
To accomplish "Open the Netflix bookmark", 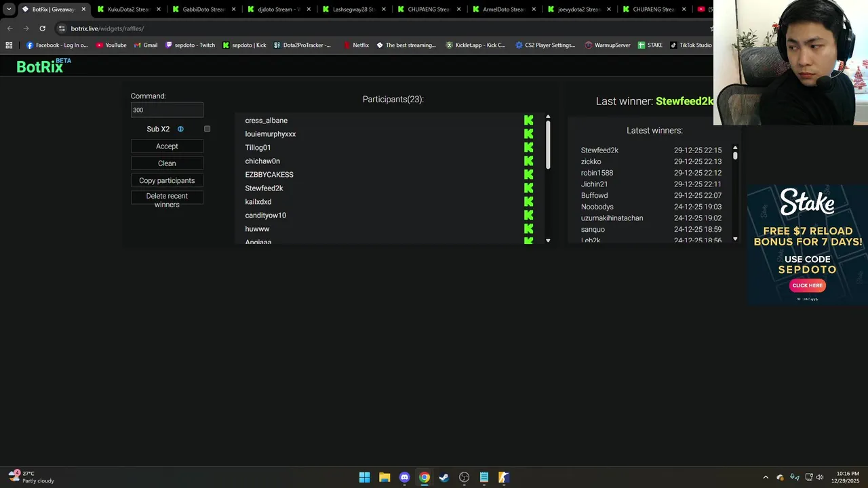I will point(356,45).
